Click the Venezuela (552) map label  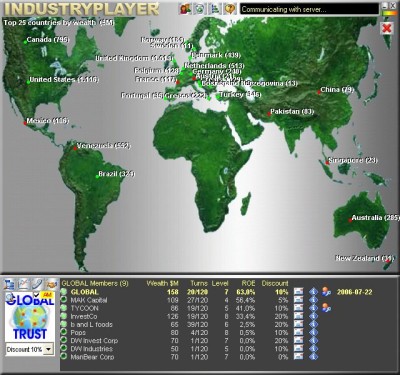click(x=104, y=146)
